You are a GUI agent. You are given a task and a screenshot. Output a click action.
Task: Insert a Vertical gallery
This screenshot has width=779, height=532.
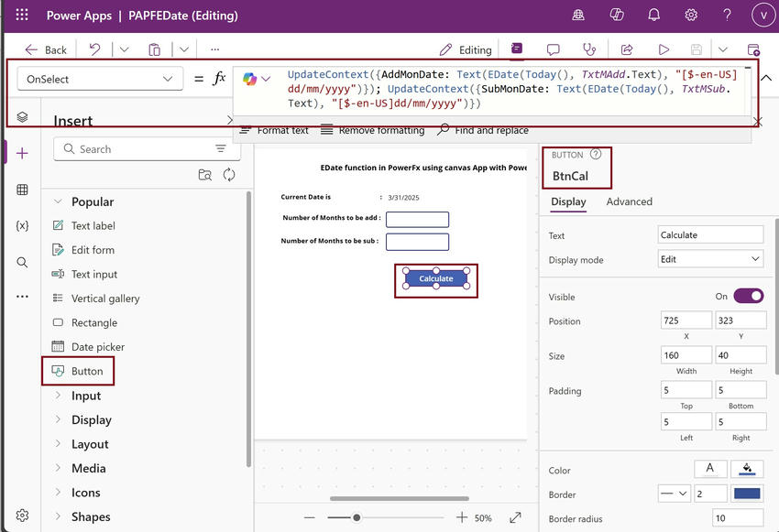pos(95,299)
